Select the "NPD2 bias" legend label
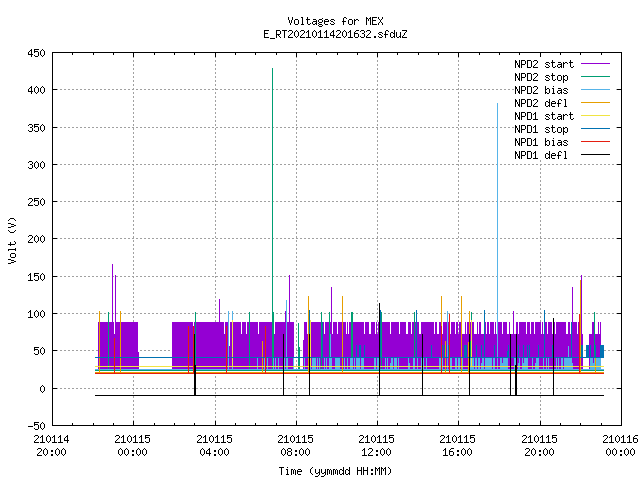 click(x=541, y=90)
